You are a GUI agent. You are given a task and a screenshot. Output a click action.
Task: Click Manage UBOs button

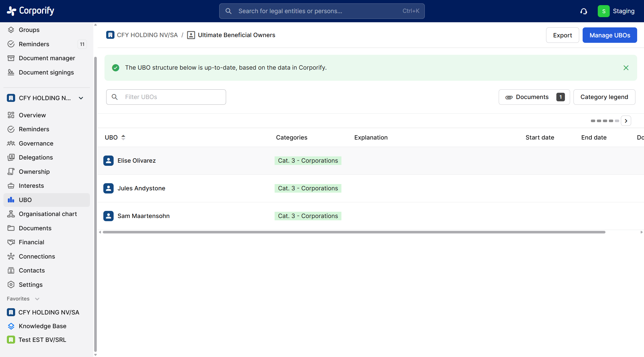pos(609,35)
